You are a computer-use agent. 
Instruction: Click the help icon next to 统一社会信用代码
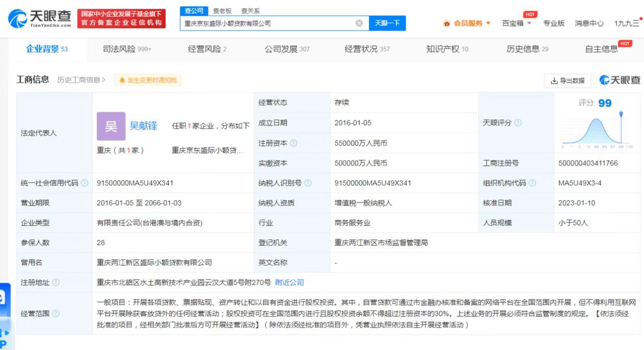(85, 183)
